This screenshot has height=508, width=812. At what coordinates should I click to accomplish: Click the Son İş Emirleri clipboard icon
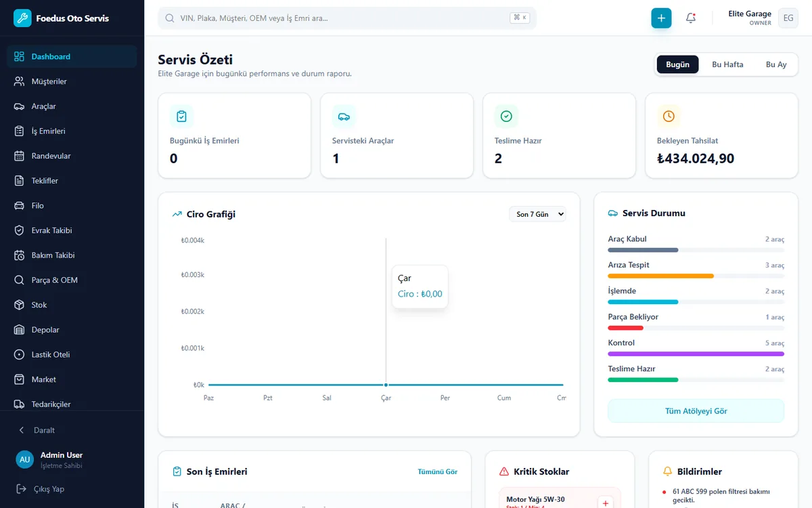[x=177, y=471]
